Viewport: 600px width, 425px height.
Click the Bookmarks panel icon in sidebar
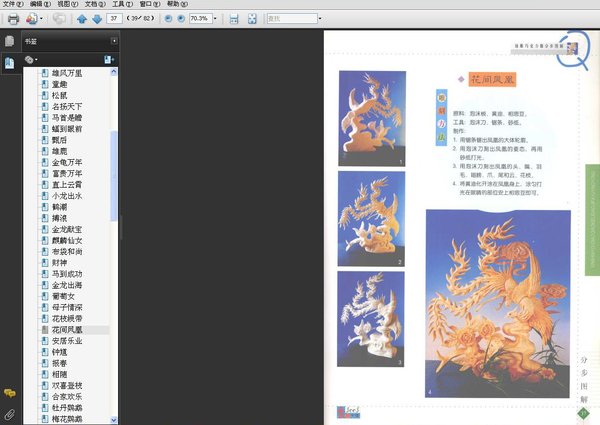click(10, 63)
